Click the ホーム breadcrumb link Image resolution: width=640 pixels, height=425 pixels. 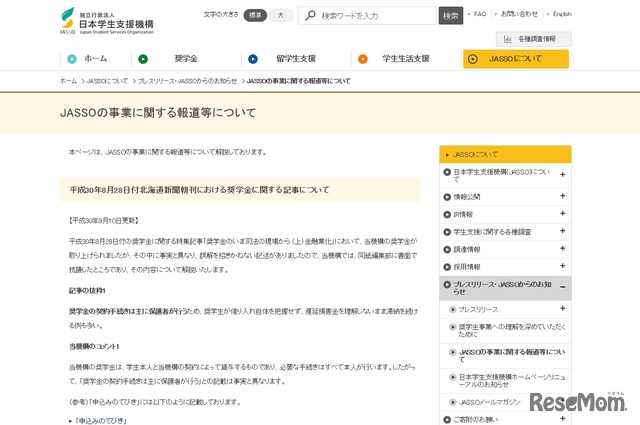68,81
